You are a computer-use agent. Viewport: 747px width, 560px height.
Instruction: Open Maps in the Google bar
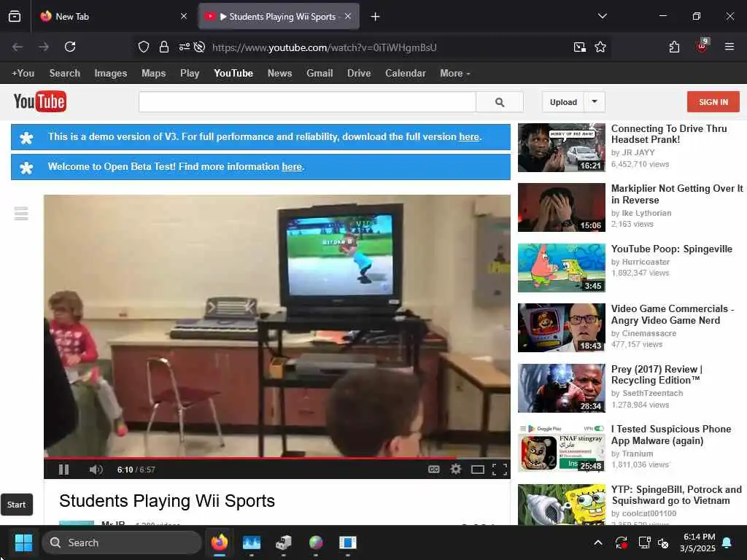[x=153, y=74]
